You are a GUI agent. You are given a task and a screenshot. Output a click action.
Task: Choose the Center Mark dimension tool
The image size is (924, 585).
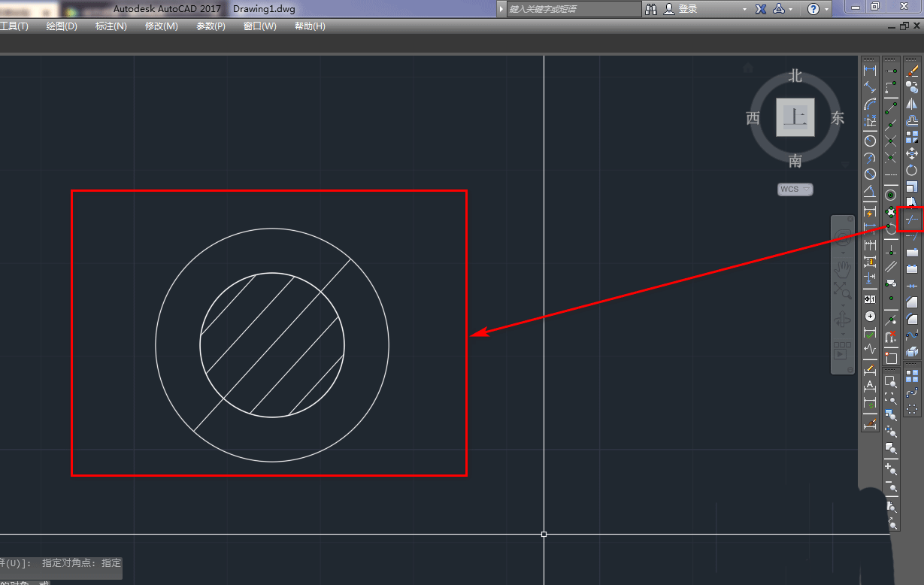[870, 316]
